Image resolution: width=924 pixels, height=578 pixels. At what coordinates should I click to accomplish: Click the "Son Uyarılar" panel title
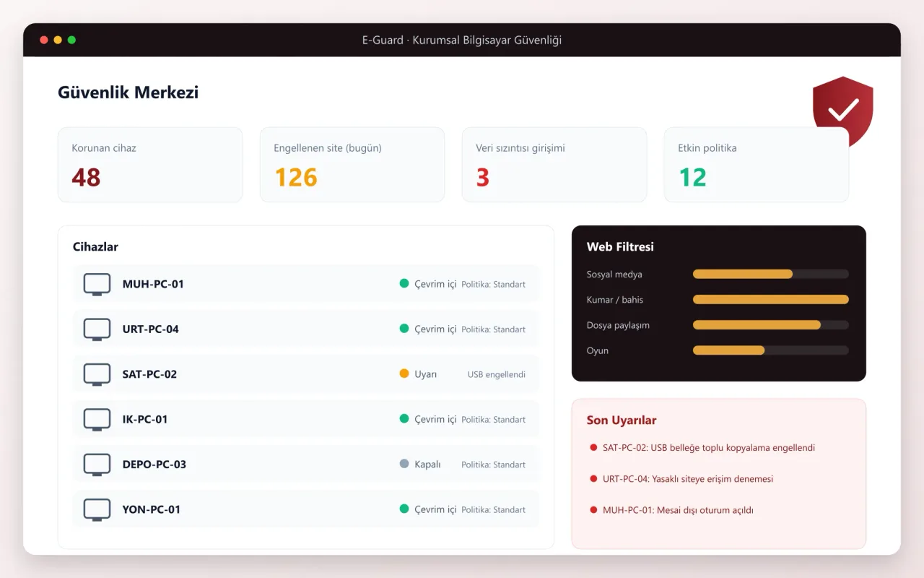click(x=622, y=420)
